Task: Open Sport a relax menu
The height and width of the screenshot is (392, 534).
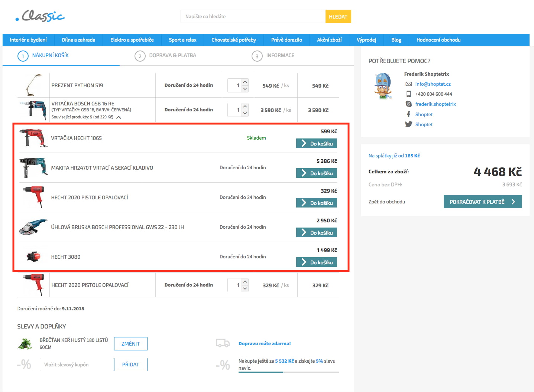Action: point(182,40)
